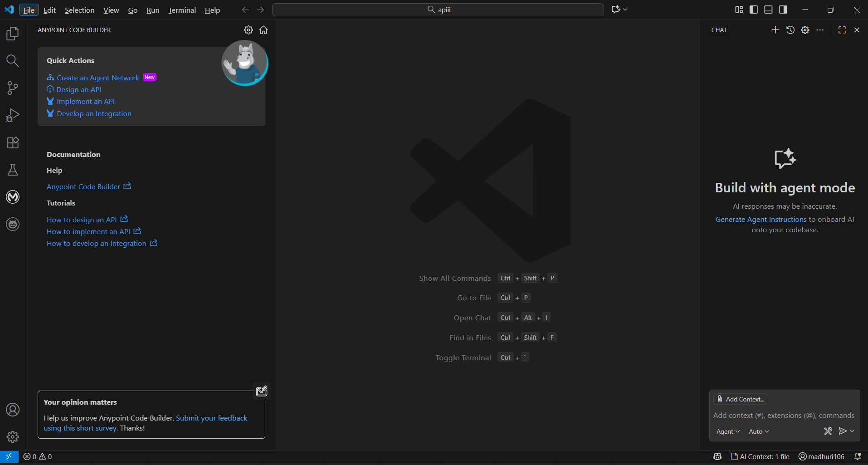This screenshot has height=465, width=868.
Task: Open the Testing flask view
Action: coord(13,170)
